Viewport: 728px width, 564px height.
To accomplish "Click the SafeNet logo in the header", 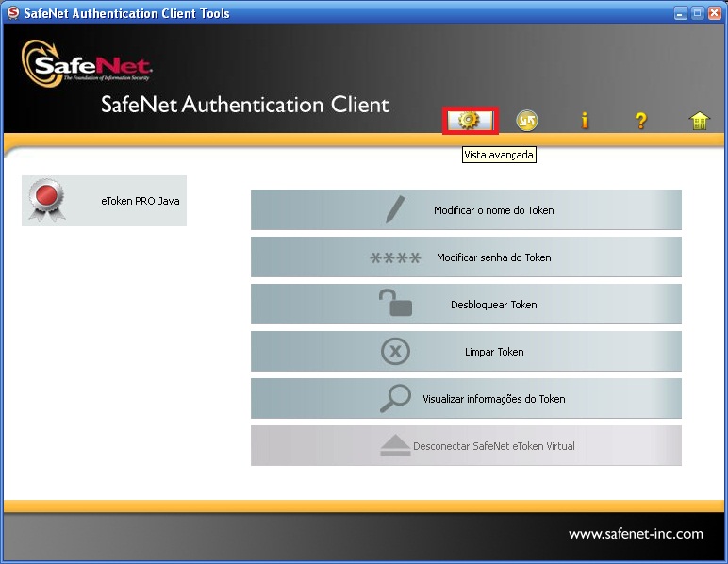I will pos(87,63).
